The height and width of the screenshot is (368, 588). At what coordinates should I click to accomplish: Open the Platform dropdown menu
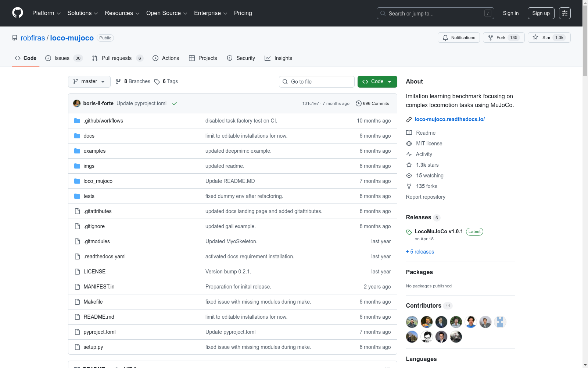pos(46,13)
